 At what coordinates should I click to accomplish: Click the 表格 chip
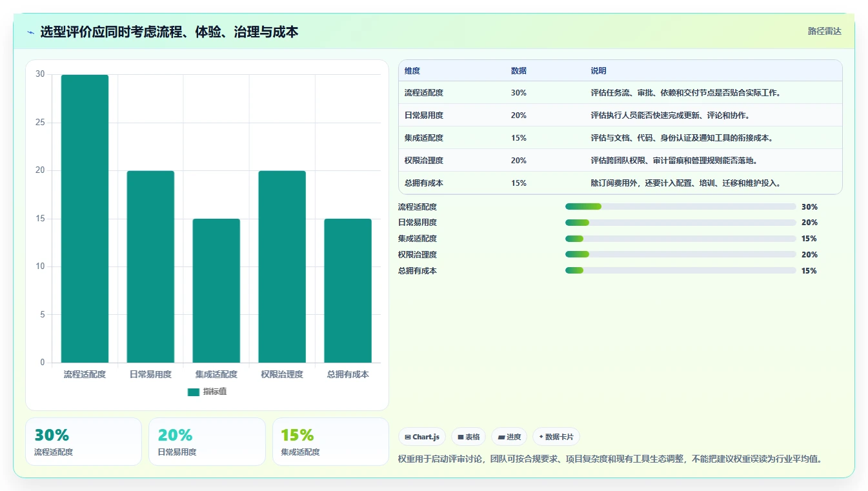pos(469,437)
